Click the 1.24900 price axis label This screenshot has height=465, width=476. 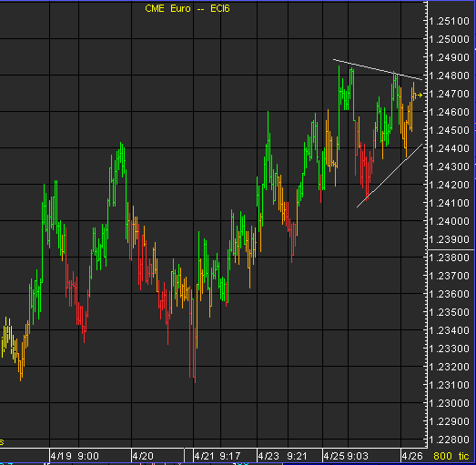coord(450,57)
